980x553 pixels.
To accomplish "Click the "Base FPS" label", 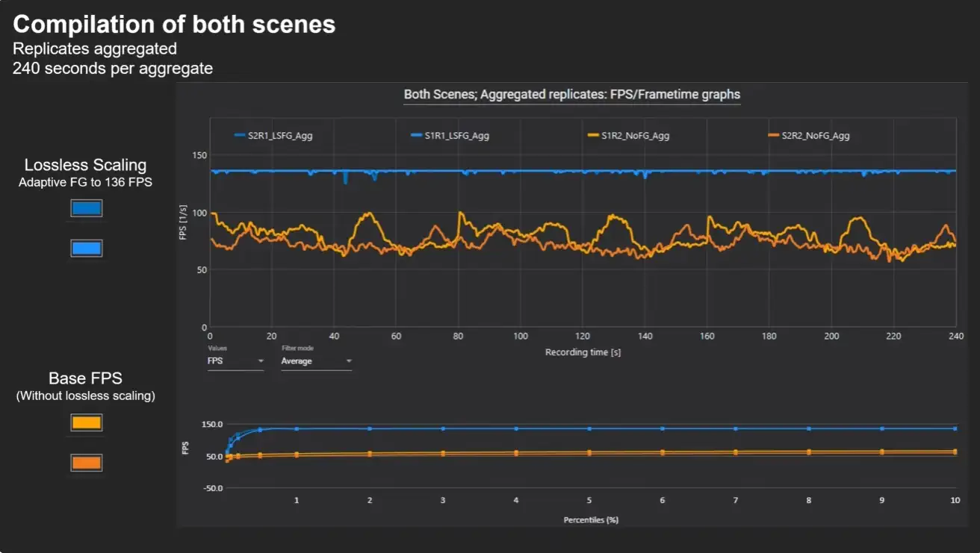I will (86, 378).
